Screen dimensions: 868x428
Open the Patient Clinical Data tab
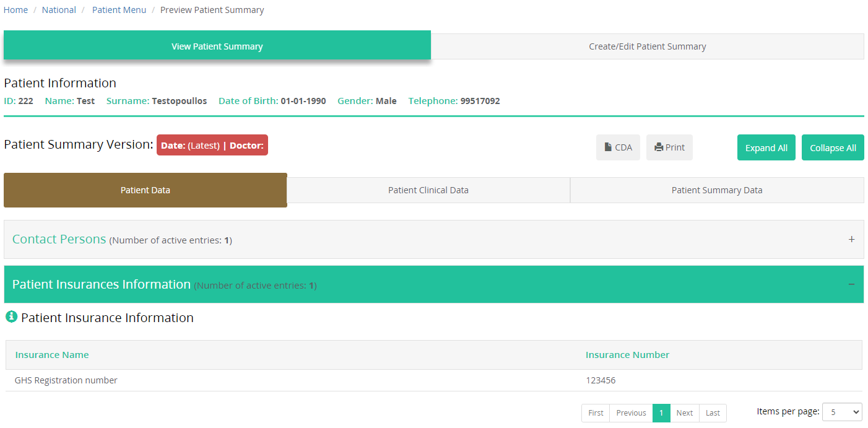(428, 190)
